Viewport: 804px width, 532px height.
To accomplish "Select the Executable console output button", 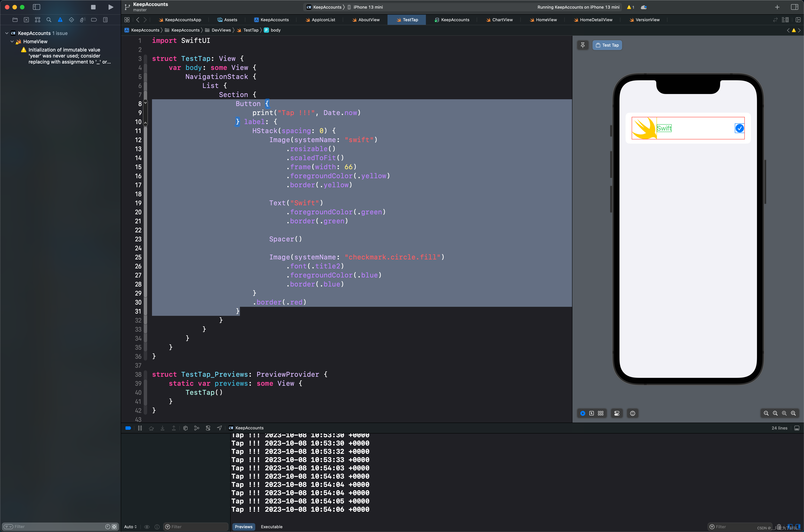I will [x=271, y=527].
